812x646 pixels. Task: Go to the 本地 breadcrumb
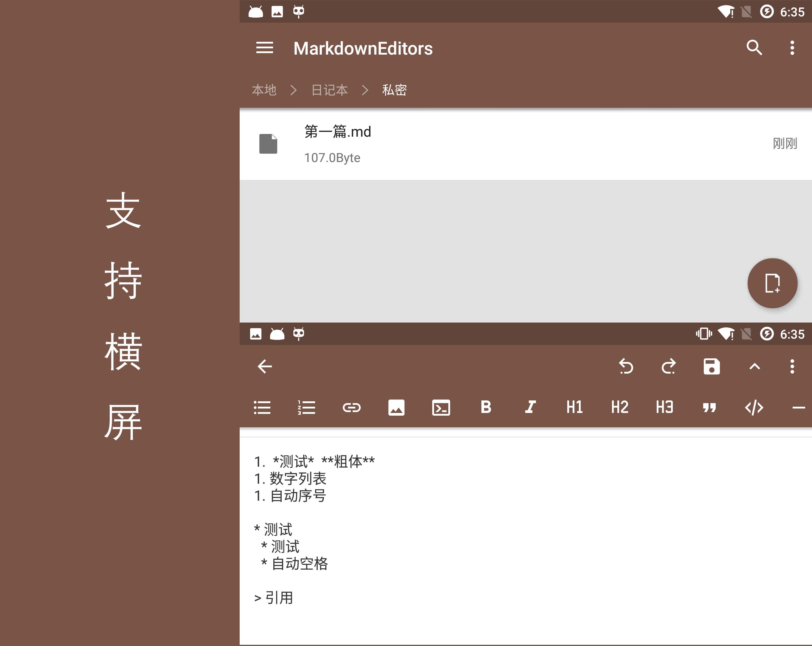(x=264, y=90)
